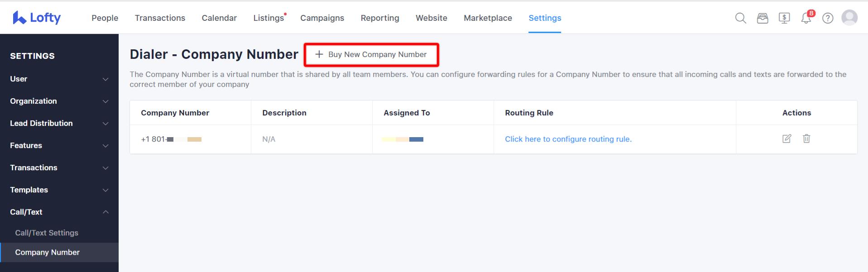Viewport: 868px width, 272px height.
Task: Open the search icon
Action: pos(740,18)
